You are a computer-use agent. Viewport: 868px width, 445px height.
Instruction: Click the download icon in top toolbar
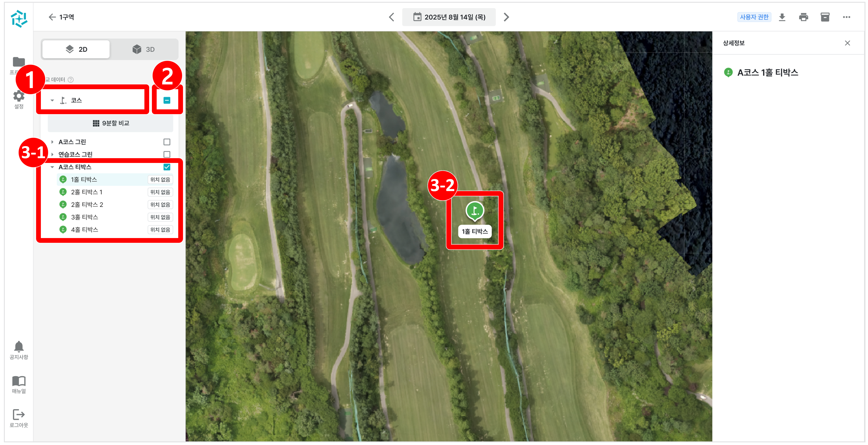tap(782, 17)
